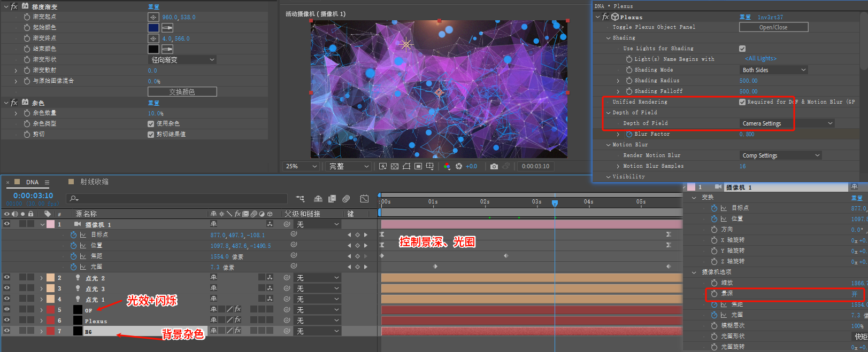Viewport: 868px width, 352px height.
Task: Open the Comp Settings motion blur dropdown
Action: 780,155
